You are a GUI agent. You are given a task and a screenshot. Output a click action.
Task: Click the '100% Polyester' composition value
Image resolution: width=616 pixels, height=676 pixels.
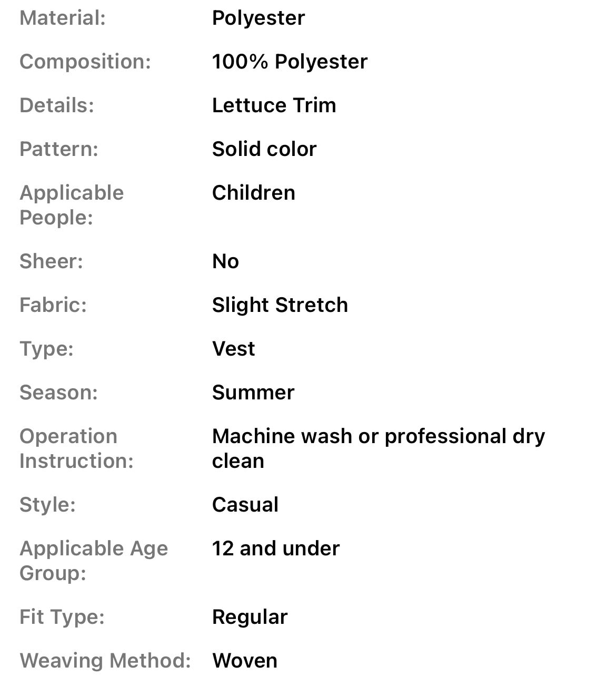click(290, 62)
